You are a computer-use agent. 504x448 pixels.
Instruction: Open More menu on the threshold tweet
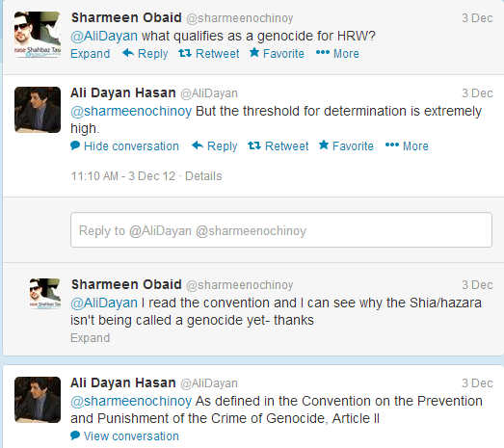(x=407, y=146)
